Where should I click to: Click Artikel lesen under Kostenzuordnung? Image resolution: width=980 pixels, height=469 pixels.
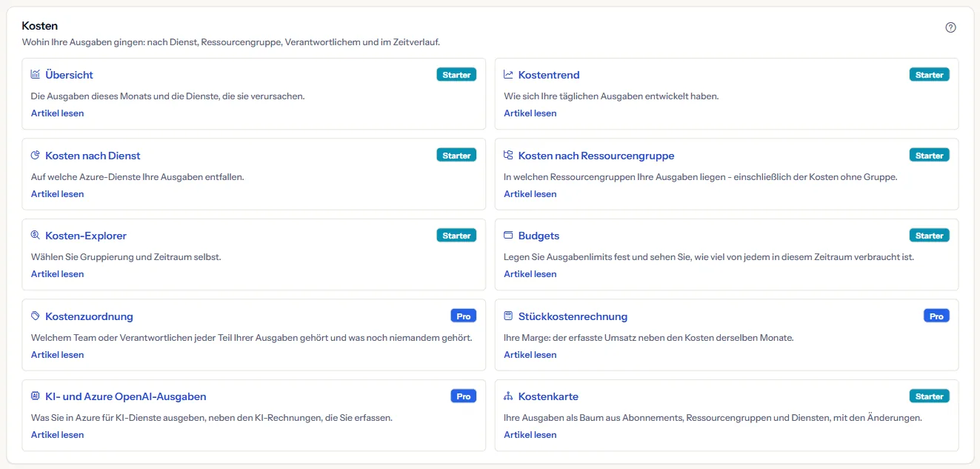point(57,355)
